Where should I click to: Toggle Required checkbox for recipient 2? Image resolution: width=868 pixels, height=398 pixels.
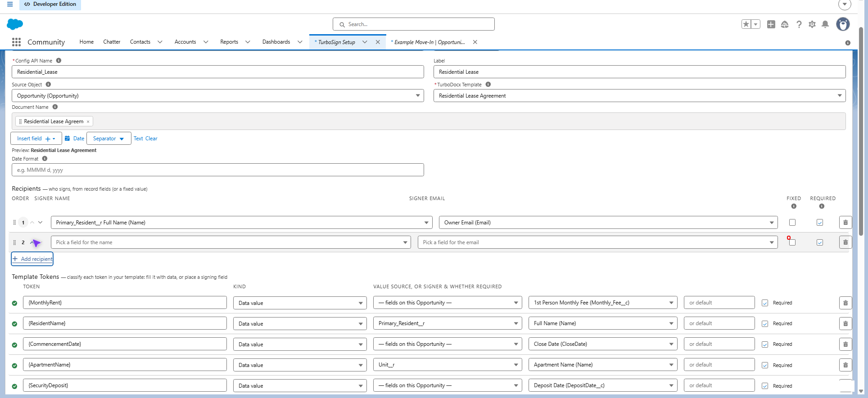[x=820, y=242]
